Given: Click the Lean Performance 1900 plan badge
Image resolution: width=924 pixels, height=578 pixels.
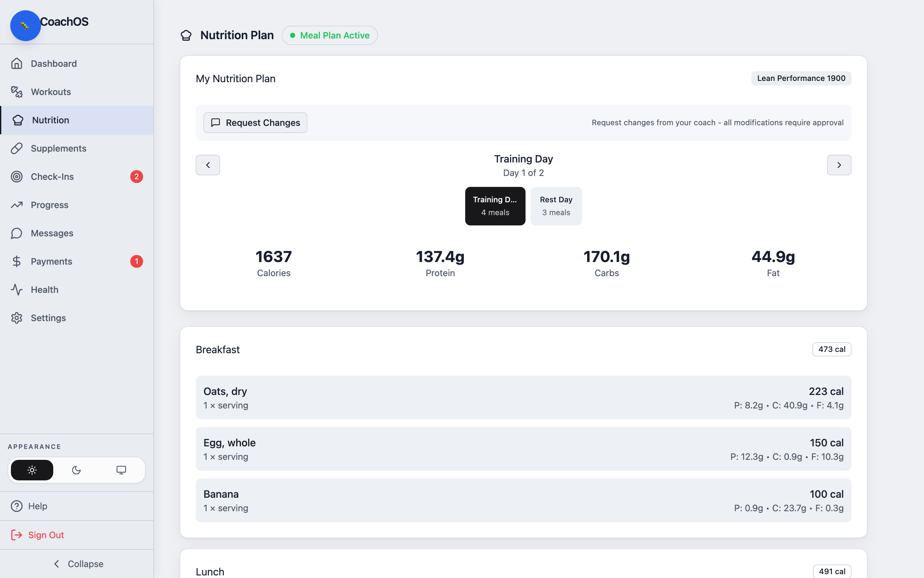Looking at the screenshot, I should tap(801, 78).
